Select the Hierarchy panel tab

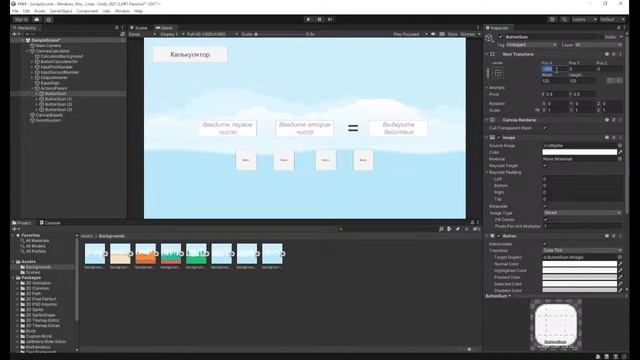tap(25, 28)
